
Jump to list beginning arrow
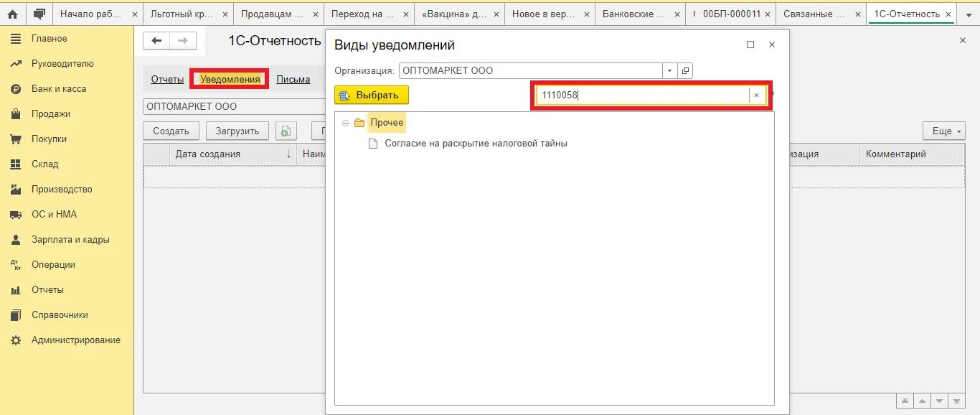905,401
